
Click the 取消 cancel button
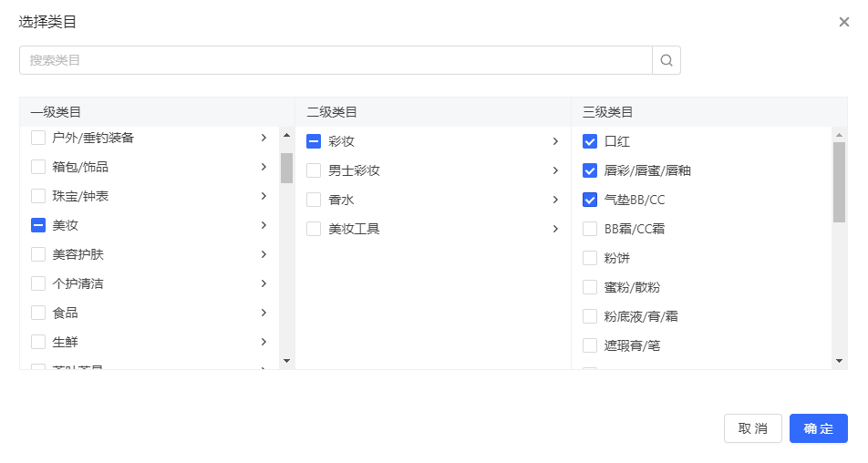pos(752,428)
